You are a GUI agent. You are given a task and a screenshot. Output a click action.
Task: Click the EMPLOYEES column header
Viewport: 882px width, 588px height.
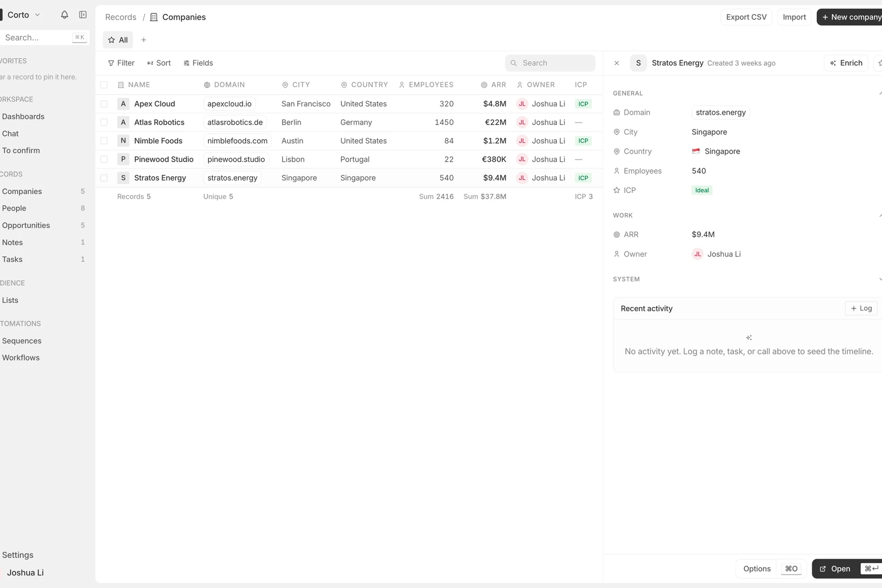426,85
